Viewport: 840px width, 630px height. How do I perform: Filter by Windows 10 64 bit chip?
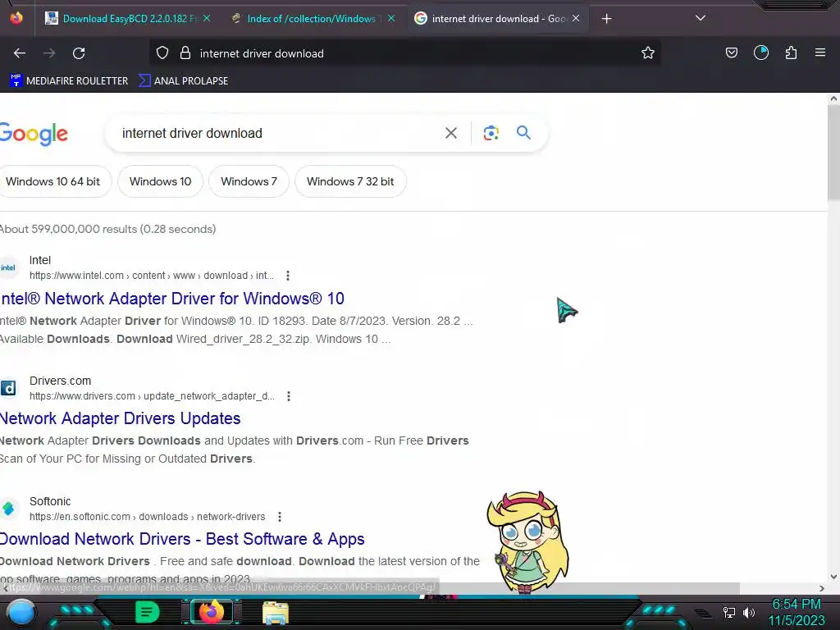(52, 181)
